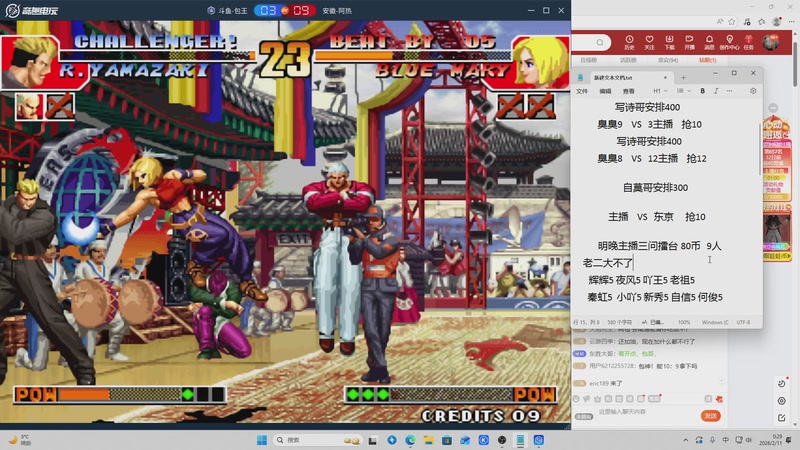This screenshot has width=800, height=450.
Task: Open Microsoft Store from taskbar
Action: coord(446,440)
